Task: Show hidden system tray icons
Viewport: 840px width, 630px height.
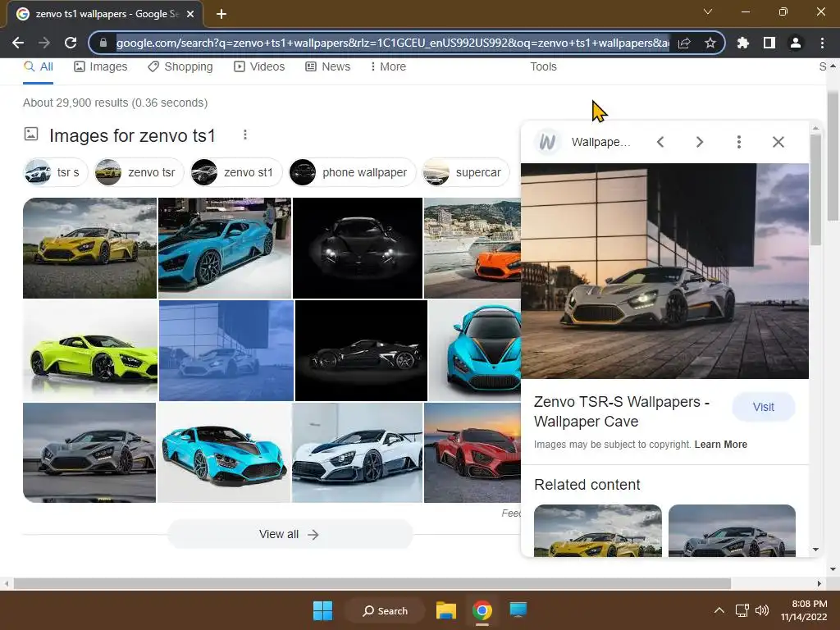Action: (x=719, y=610)
